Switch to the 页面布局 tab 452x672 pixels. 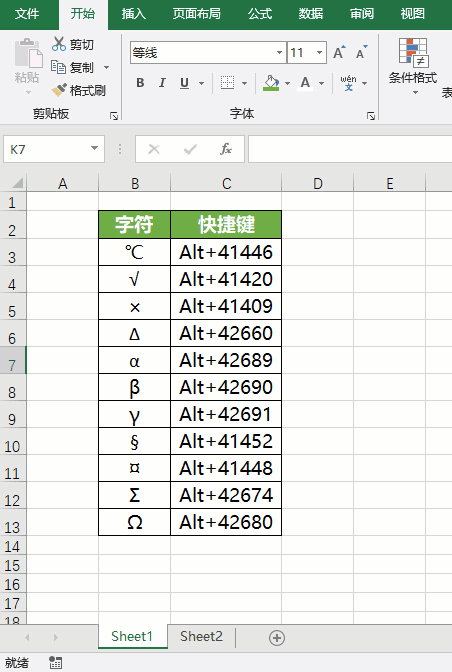tap(197, 14)
